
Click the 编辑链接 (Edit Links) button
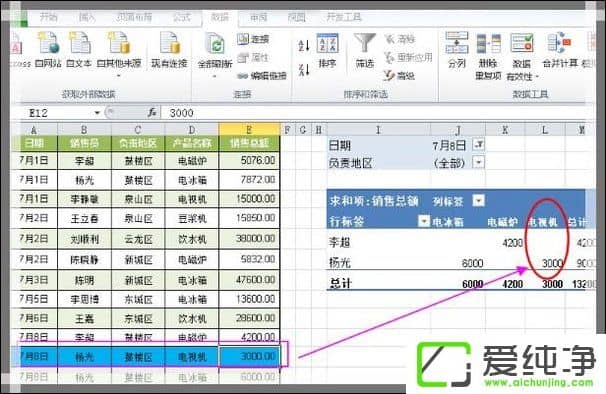click(262, 76)
